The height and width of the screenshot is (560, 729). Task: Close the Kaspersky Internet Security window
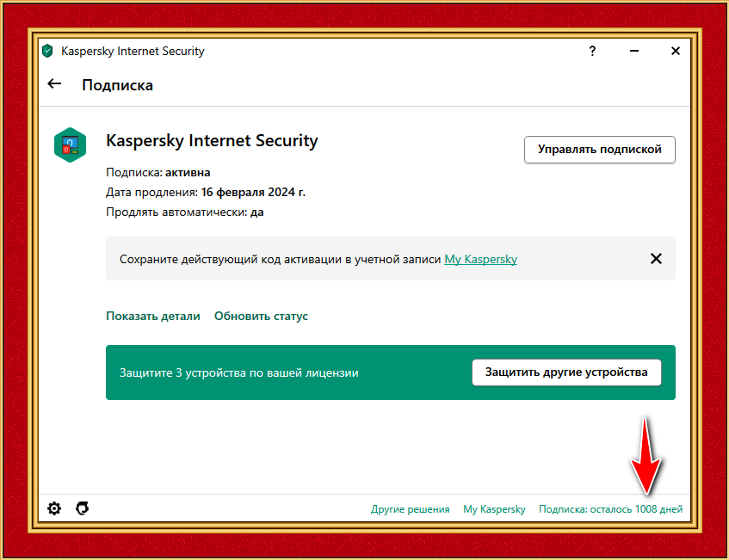point(676,51)
